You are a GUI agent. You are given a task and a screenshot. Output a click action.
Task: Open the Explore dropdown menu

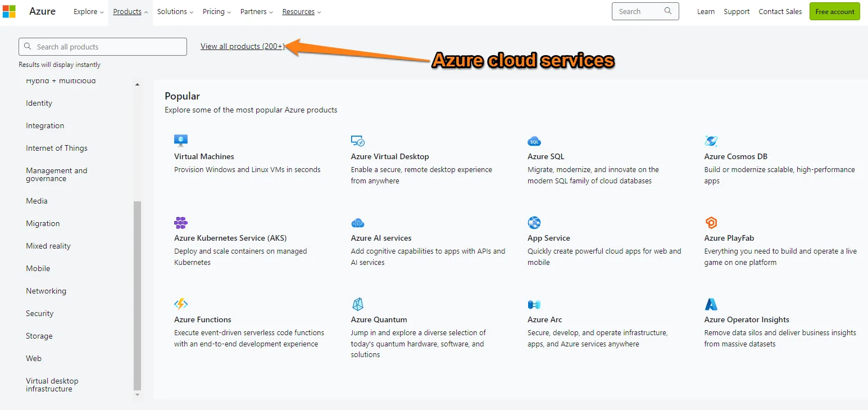[89, 12]
